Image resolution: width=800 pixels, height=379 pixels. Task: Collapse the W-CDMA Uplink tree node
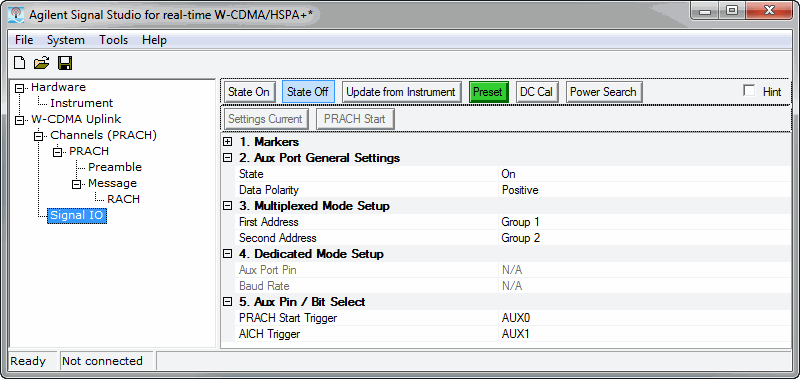(x=19, y=120)
